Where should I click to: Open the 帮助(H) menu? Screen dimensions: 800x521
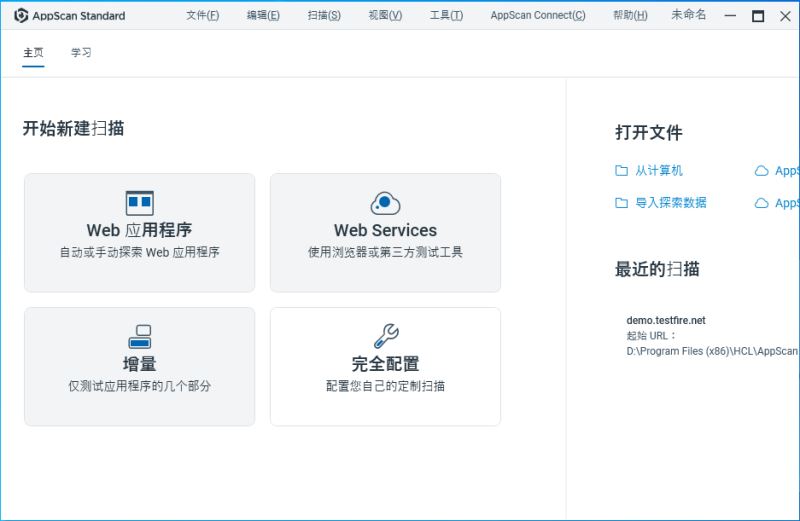click(x=630, y=15)
